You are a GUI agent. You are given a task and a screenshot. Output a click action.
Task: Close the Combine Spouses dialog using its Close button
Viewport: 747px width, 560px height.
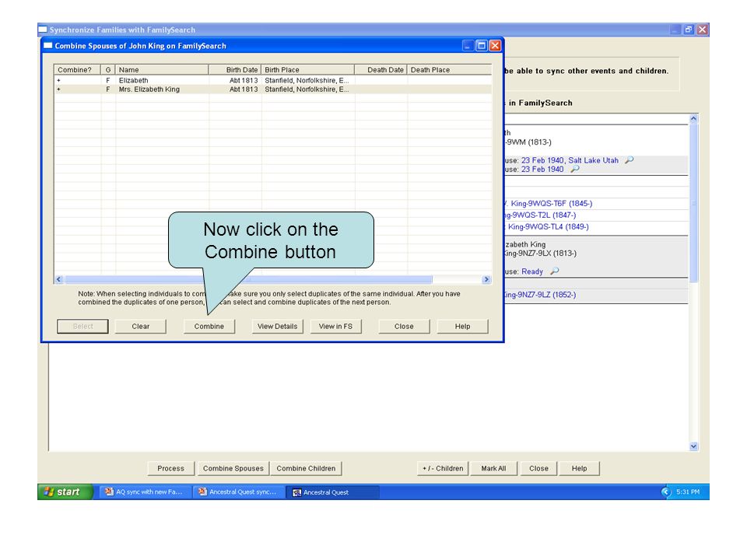click(x=404, y=326)
